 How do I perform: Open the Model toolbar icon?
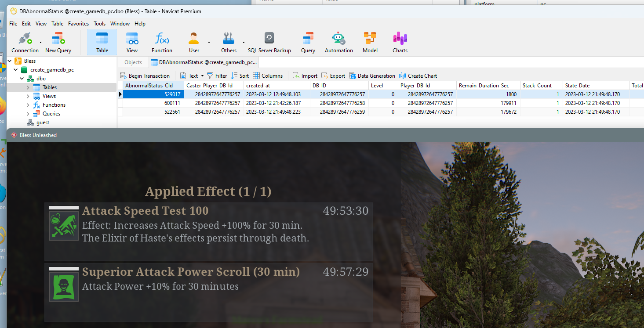click(370, 43)
